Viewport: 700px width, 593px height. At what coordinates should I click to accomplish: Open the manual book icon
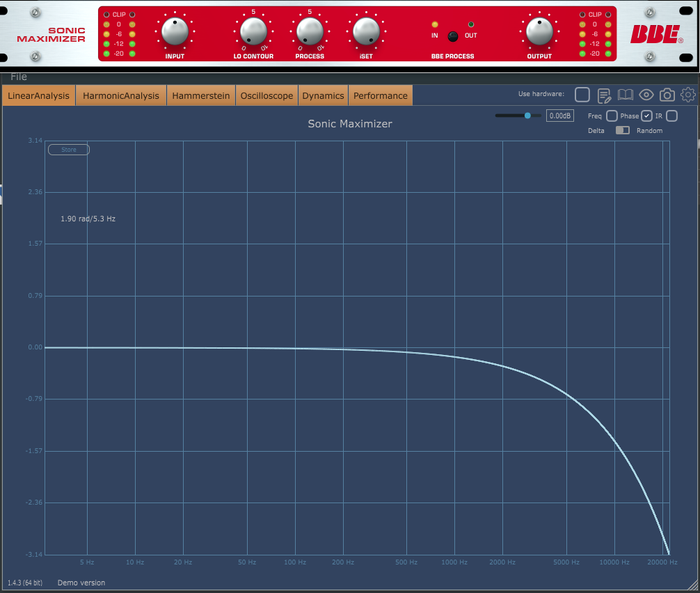(626, 95)
